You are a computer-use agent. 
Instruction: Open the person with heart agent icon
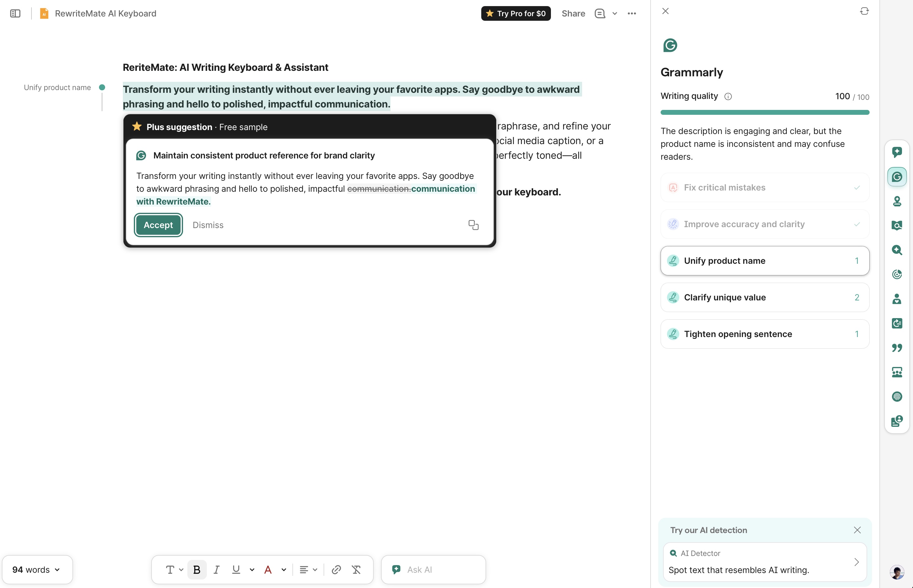click(897, 299)
